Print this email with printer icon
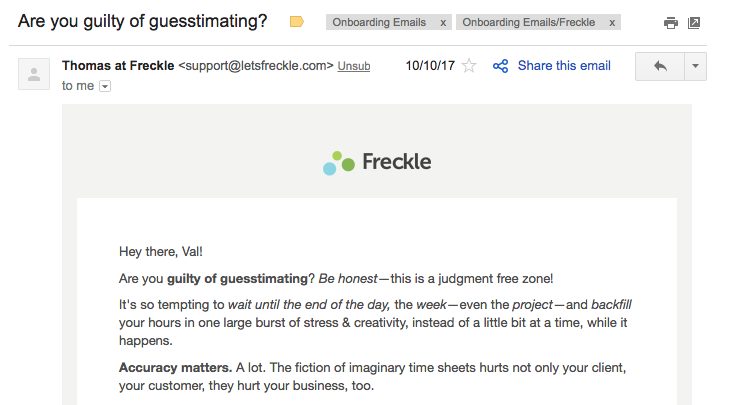 coord(670,23)
